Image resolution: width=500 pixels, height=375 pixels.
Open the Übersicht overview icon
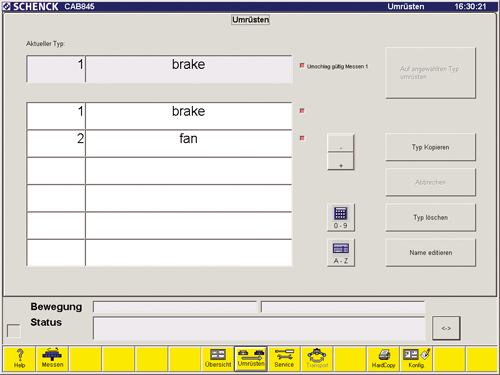[218, 359]
